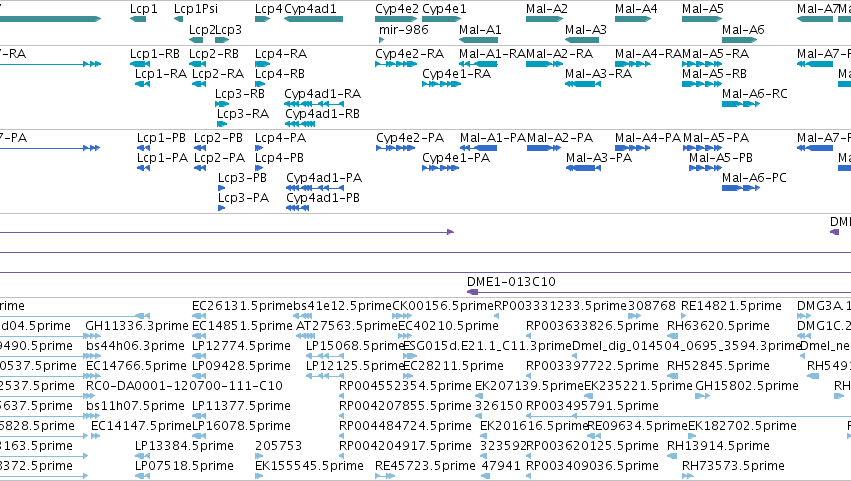The height and width of the screenshot is (481, 851).
Task: Select the Cyp4ad1 gene label in top track
Action: point(310,9)
